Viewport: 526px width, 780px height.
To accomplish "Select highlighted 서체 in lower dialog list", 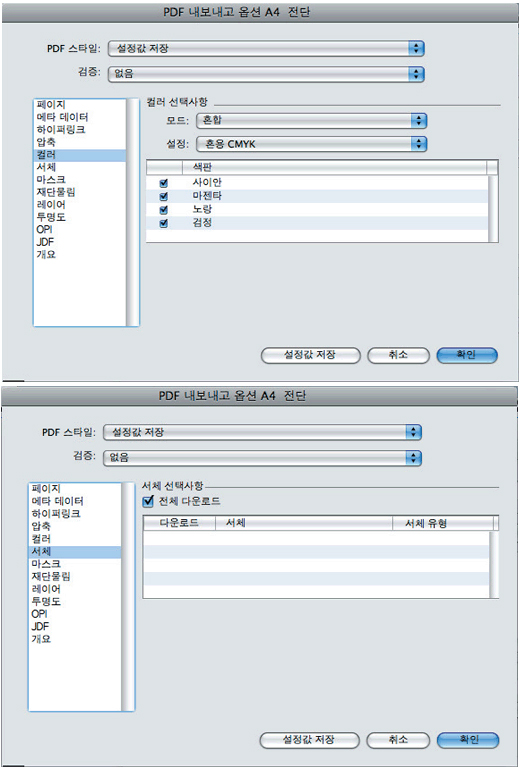I will (x=75, y=551).
